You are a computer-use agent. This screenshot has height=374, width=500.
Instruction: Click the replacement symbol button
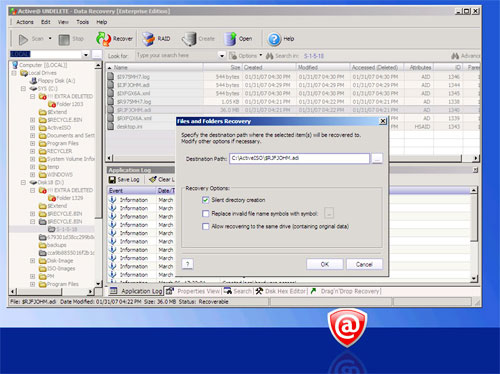(x=329, y=213)
